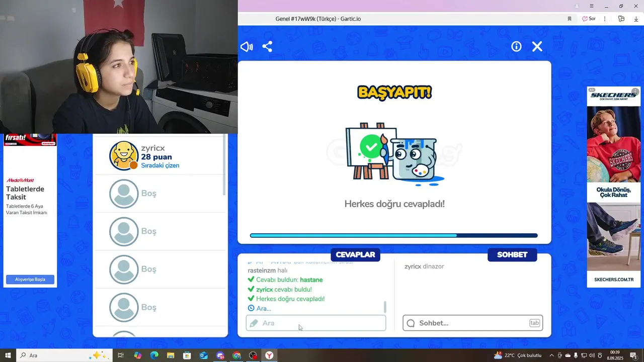
Task: Bookmark this page in the address bar
Action: pyautogui.click(x=570, y=19)
